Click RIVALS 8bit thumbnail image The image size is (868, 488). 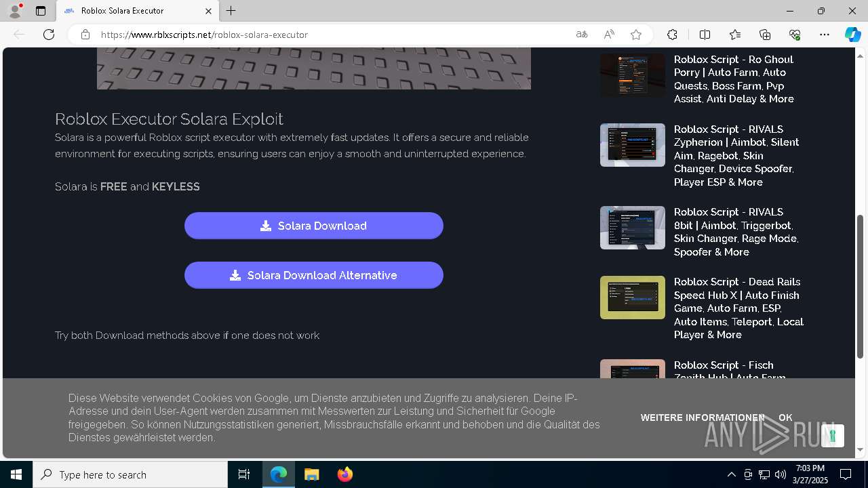[633, 228]
